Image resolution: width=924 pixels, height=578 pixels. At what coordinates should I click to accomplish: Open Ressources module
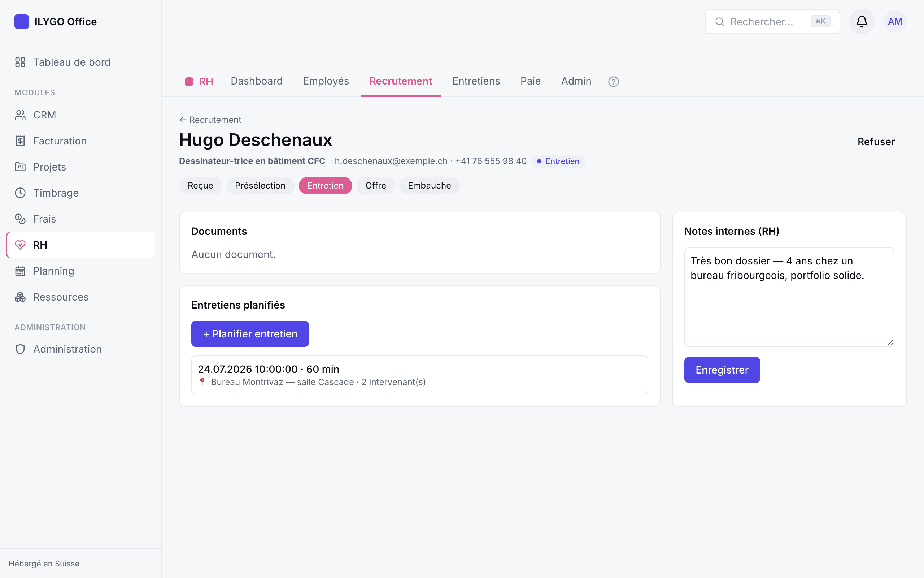(80, 297)
